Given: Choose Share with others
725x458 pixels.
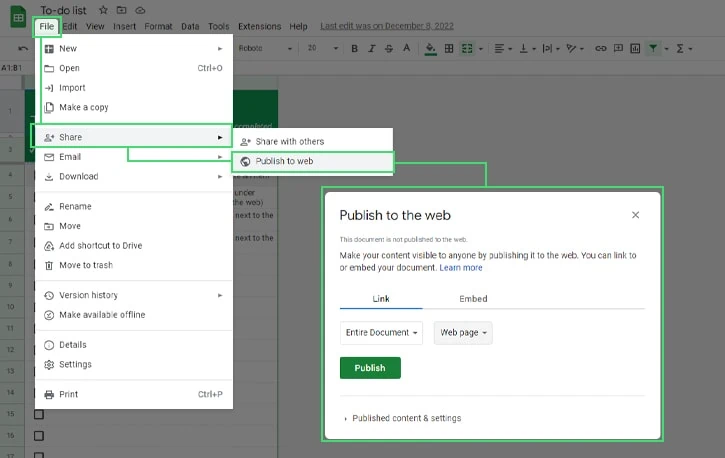Looking at the screenshot, I should click(x=313, y=141).
